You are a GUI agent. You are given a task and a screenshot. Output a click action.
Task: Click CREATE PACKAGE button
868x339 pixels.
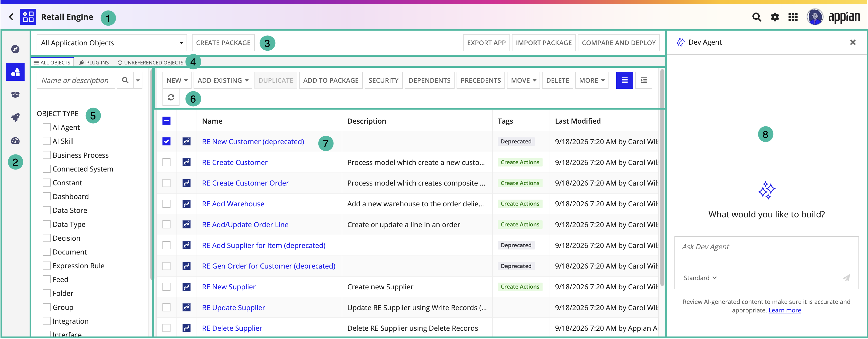[223, 43]
